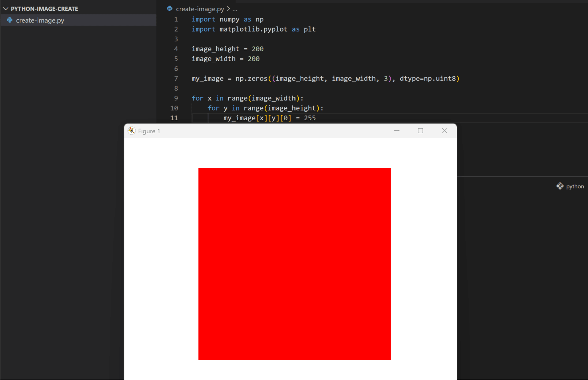Click the python terminal icon

tap(559, 186)
